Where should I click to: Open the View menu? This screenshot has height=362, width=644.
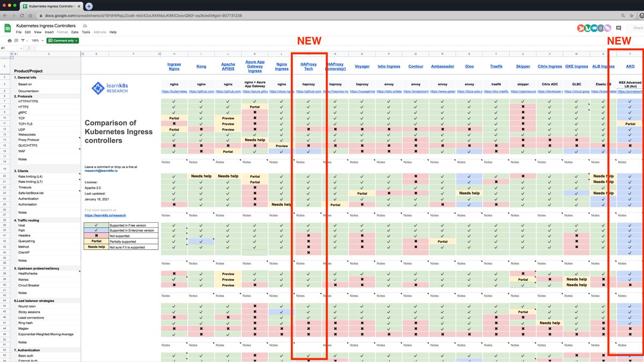point(38,32)
